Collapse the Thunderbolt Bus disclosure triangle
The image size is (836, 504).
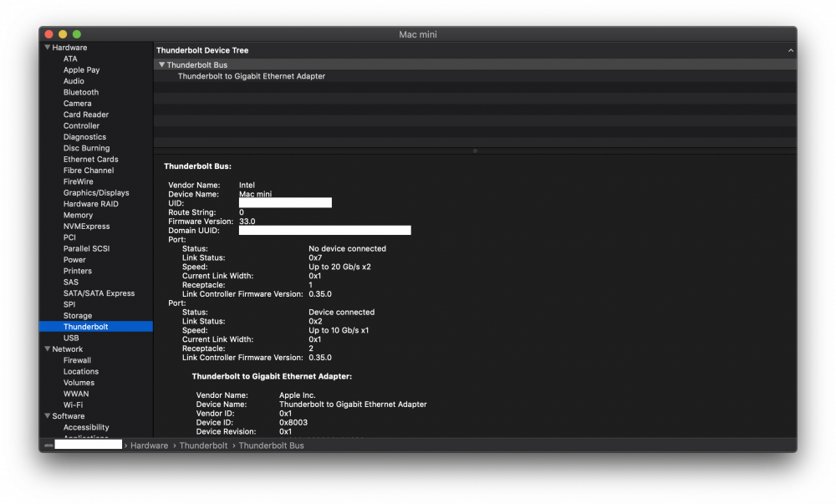pos(161,64)
